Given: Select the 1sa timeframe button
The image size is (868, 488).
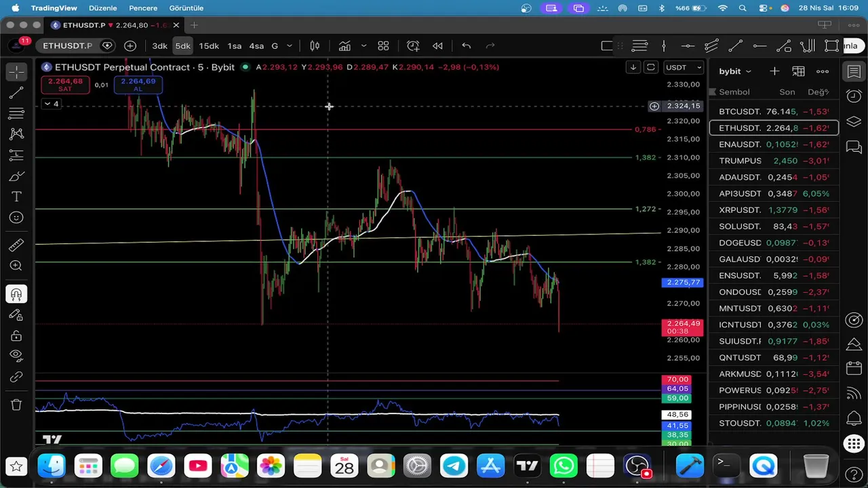Looking at the screenshot, I should pyautogui.click(x=235, y=45).
